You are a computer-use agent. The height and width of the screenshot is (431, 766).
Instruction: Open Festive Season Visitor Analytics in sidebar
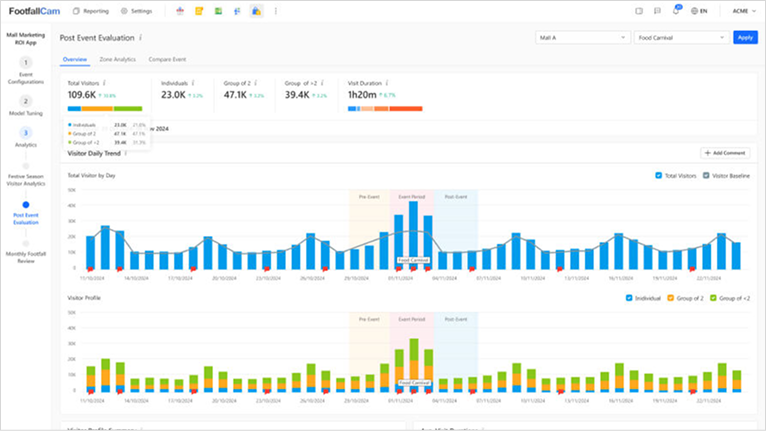tap(26, 180)
